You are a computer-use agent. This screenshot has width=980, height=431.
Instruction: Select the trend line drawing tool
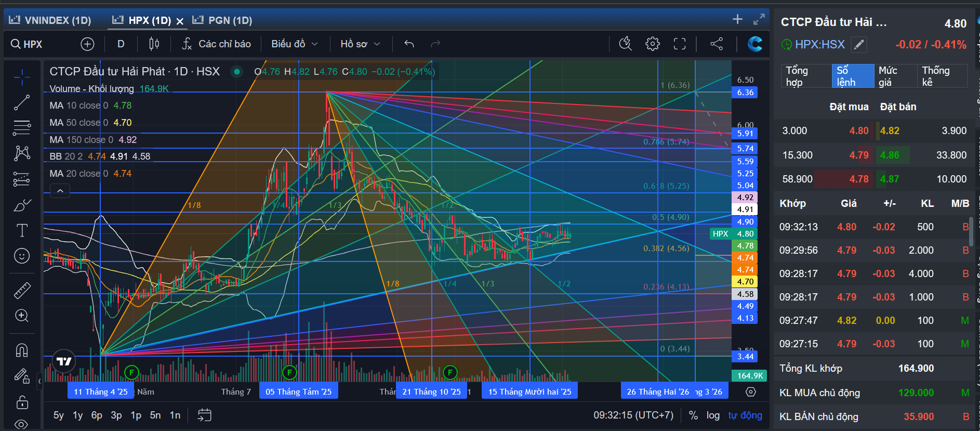pyautogui.click(x=22, y=103)
